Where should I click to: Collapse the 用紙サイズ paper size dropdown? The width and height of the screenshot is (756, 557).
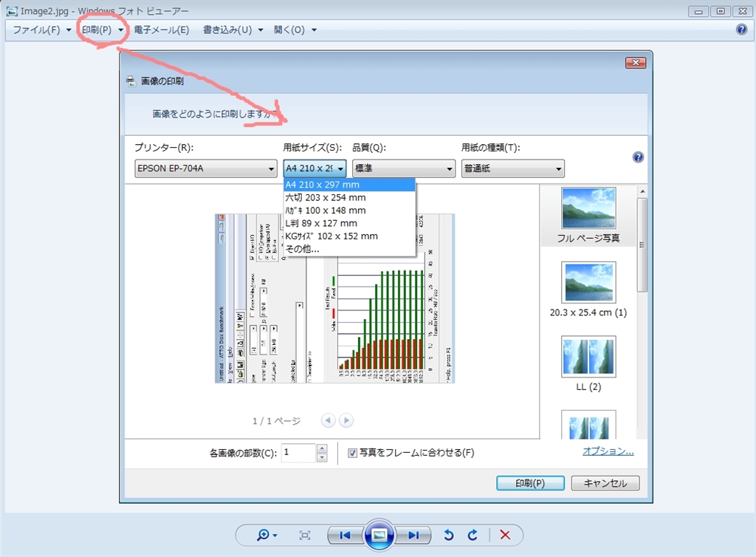coord(315,168)
